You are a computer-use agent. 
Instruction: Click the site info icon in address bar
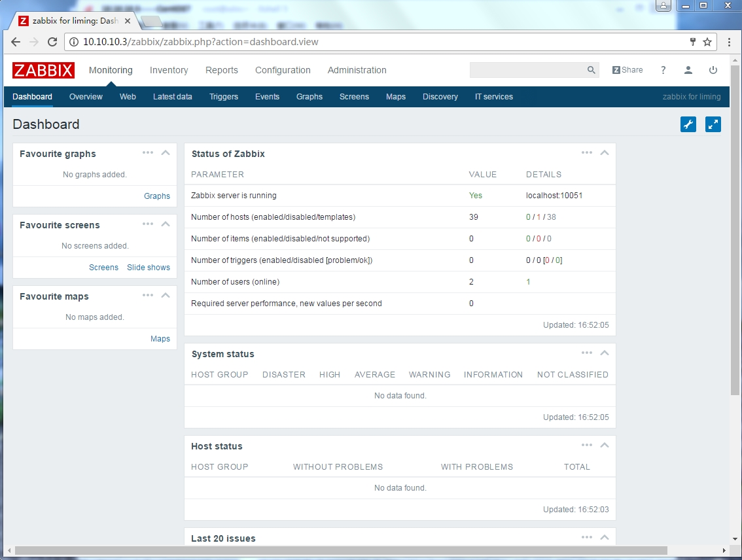75,42
